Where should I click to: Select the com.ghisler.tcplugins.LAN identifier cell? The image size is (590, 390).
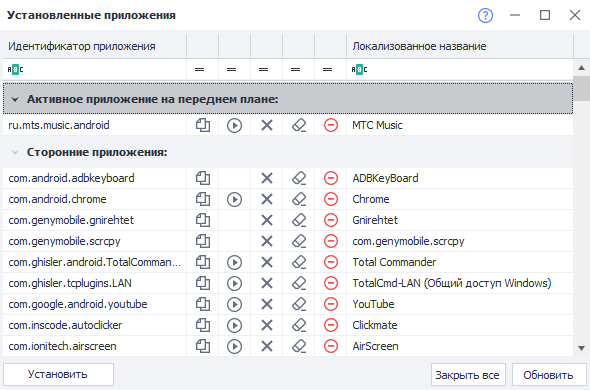(x=94, y=283)
